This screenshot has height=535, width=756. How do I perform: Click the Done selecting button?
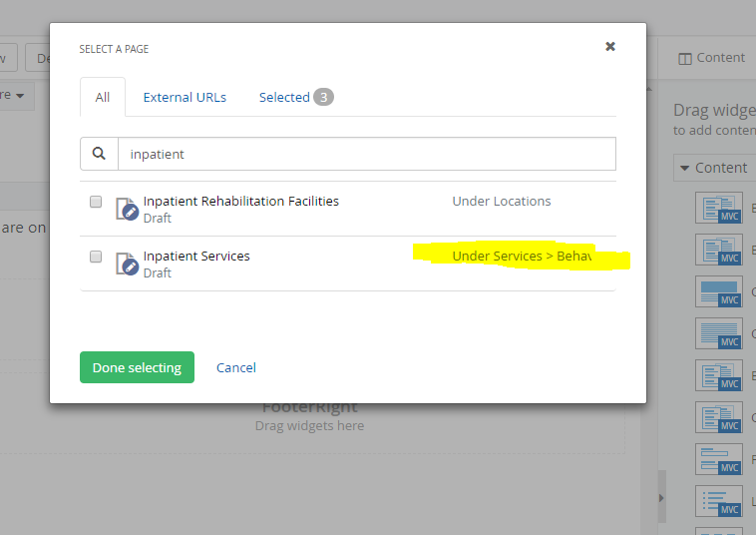[137, 367]
